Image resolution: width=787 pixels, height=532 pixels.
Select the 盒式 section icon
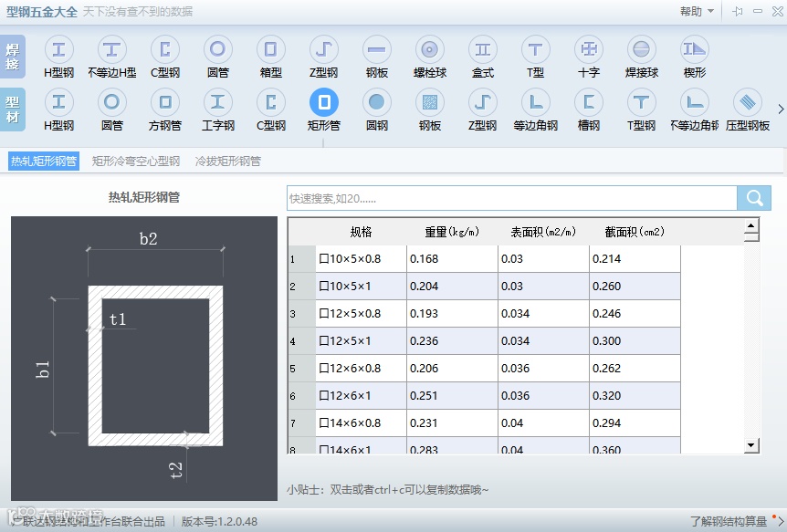(483, 57)
